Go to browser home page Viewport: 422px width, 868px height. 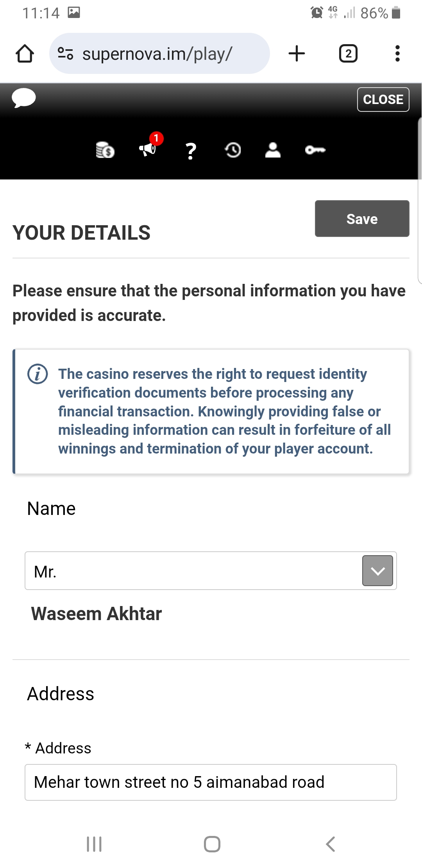point(25,54)
